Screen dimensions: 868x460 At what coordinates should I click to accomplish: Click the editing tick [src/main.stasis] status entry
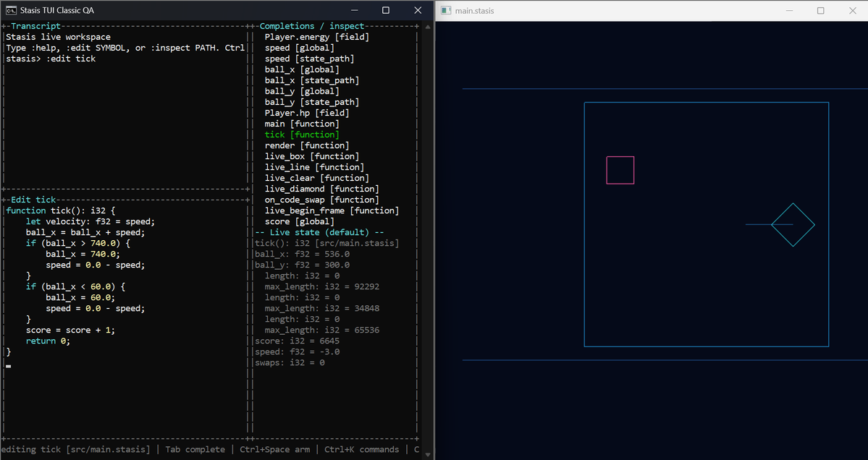[x=76, y=449]
